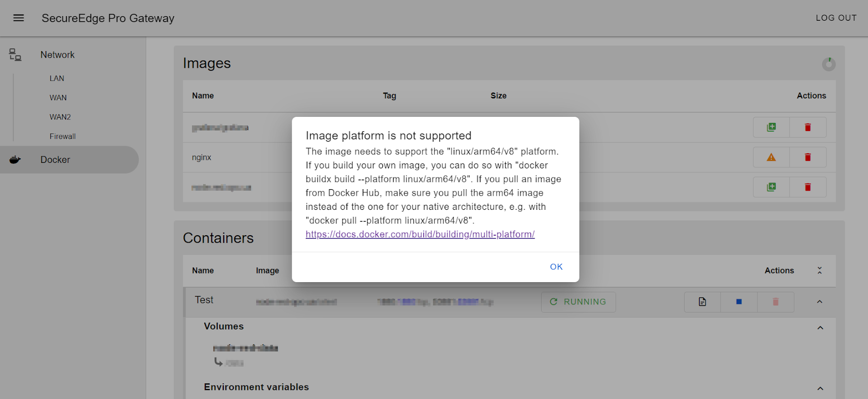Viewport: 868px width, 399px height.
Task: Click the Images loading spinner icon
Action: [829, 64]
